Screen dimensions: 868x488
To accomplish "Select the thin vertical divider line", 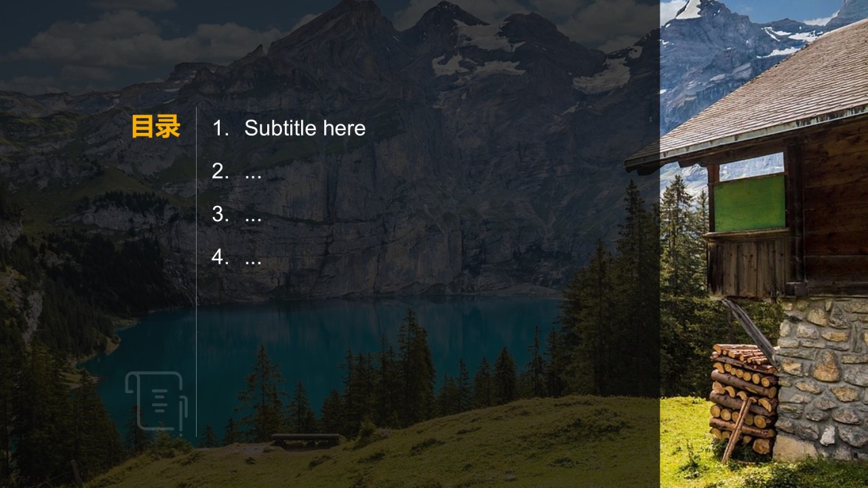I will pos(197,271).
